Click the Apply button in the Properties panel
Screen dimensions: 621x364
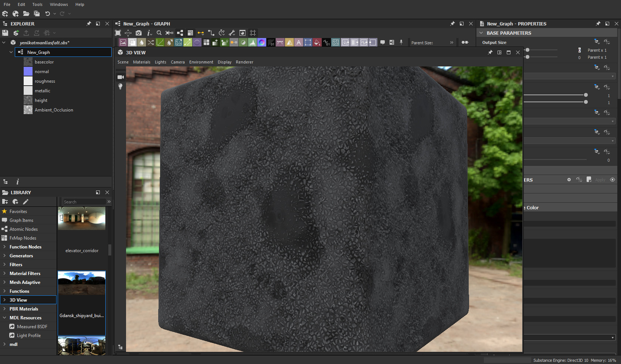click(x=600, y=180)
